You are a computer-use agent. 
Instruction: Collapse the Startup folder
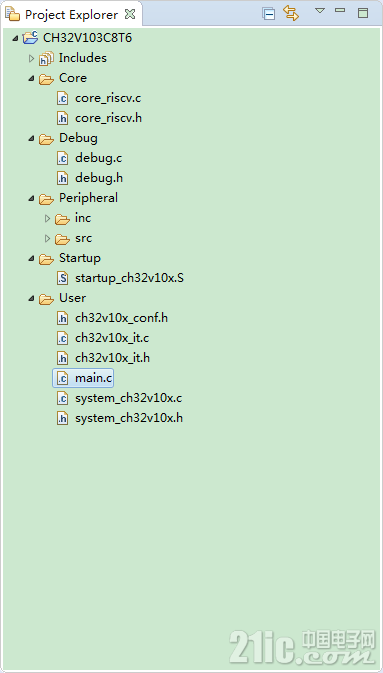(x=31, y=258)
